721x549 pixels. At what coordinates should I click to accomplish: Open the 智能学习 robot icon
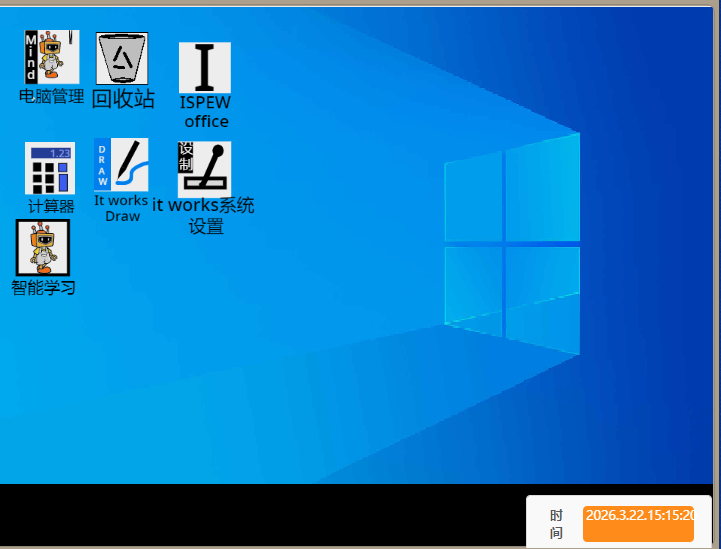pyautogui.click(x=43, y=247)
